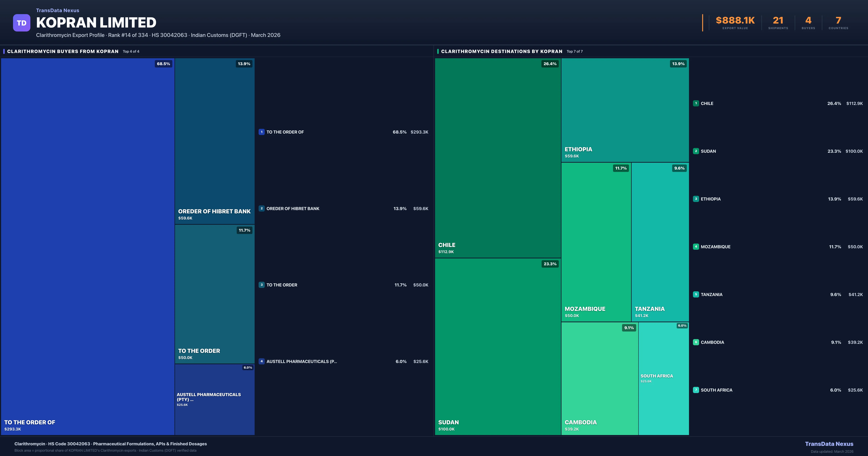Screen dimensions: 868x456
Task: Click rank badge 2 beside OREDER OF HIBRET BANK
Action: (x=261, y=208)
